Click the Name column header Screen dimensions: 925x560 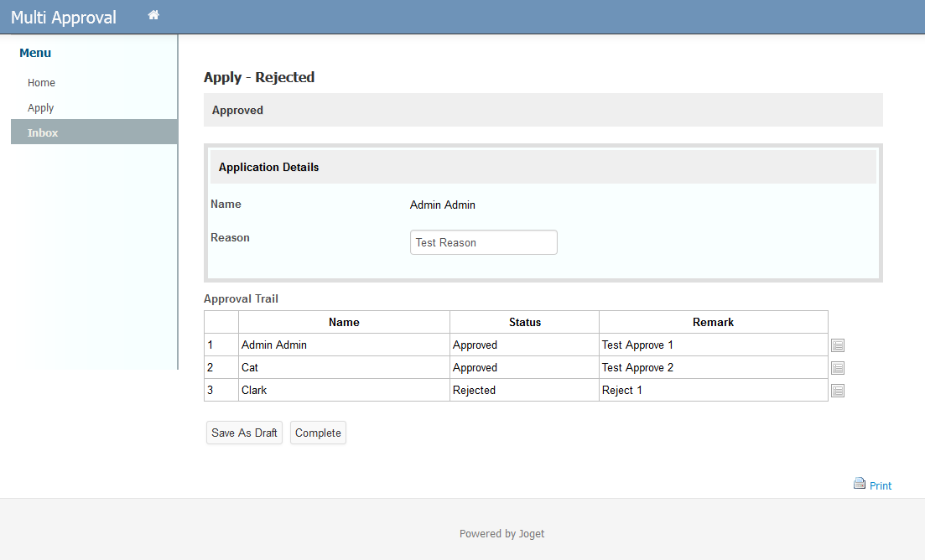tap(344, 322)
